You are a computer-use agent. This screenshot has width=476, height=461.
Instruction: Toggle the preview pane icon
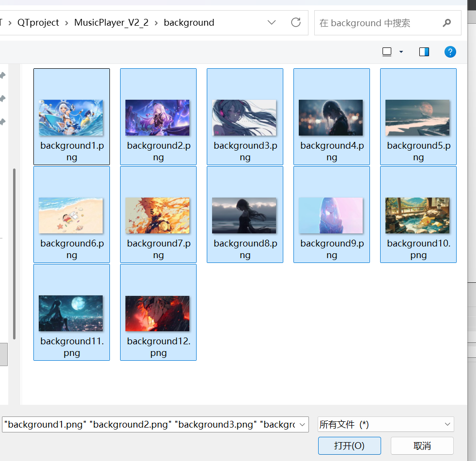coord(424,52)
